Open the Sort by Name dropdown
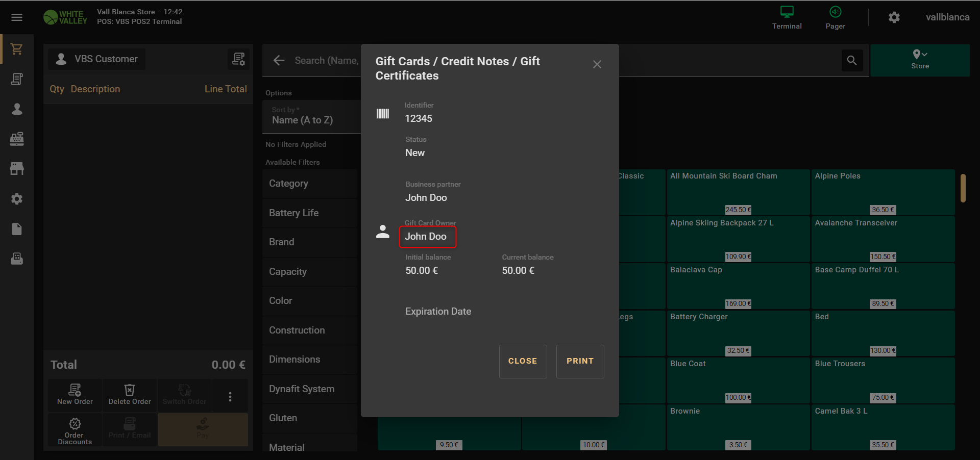Image resolution: width=980 pixels, height=460 pixels. click(311, 117)
